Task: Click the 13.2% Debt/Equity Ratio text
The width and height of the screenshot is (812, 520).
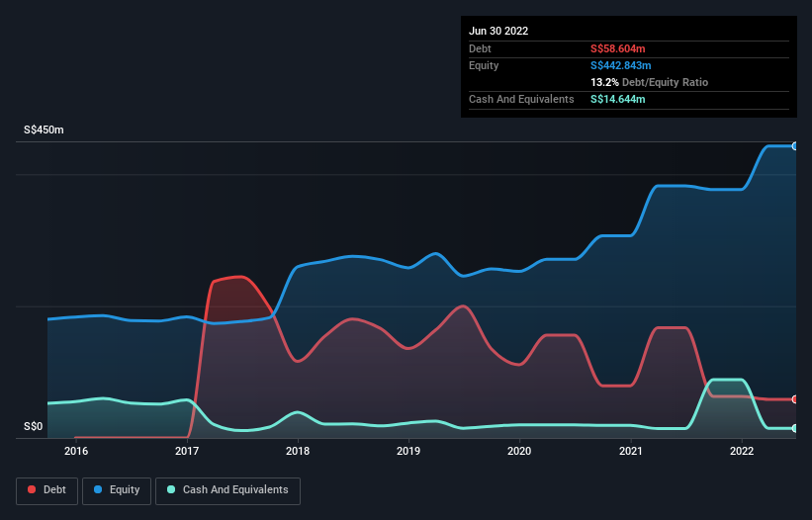Action: pyautogui.click(x=650, y=82)
